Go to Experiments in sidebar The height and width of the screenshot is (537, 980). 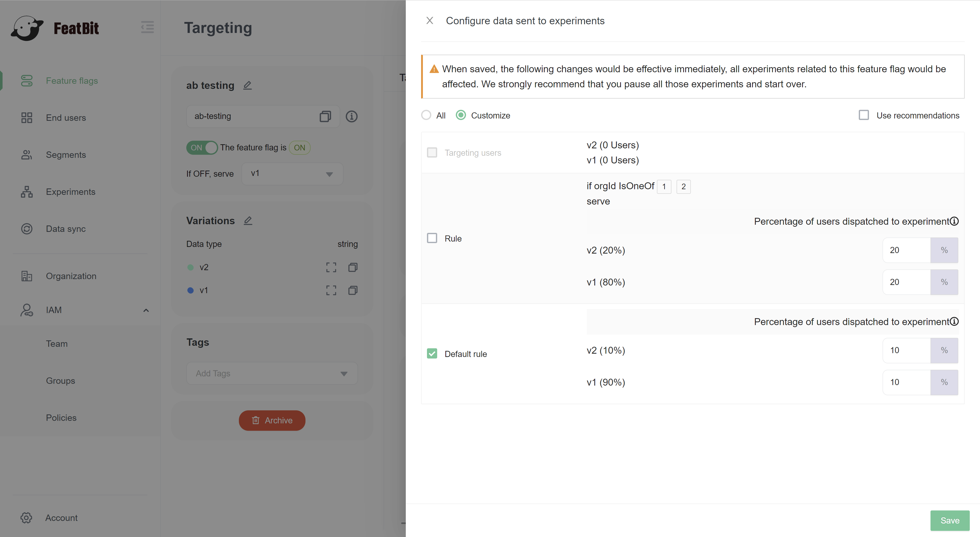70,192
